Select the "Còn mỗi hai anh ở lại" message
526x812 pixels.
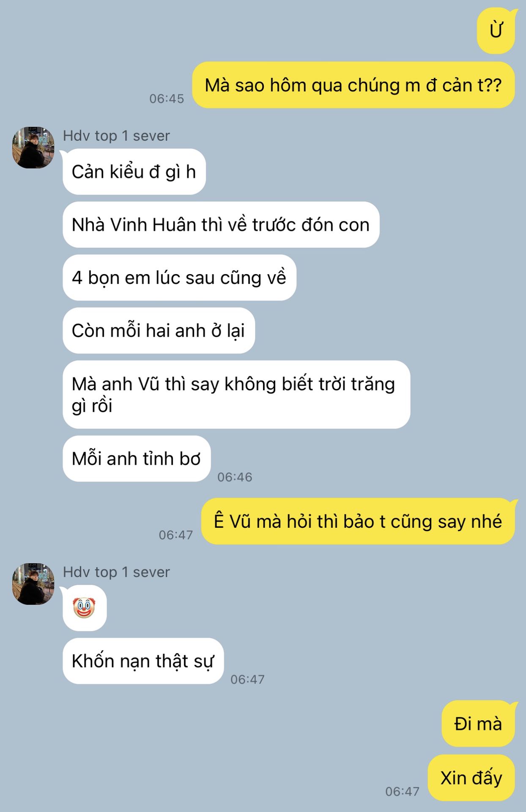pos(159,330)
